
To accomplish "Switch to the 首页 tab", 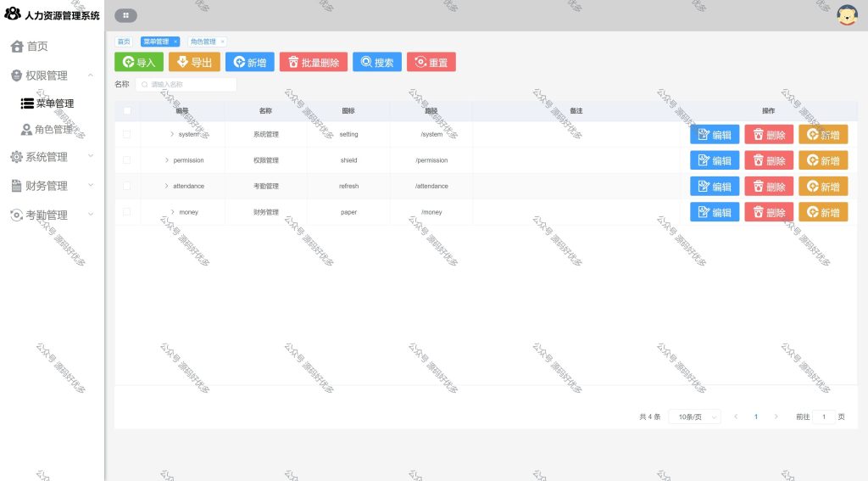I will click(124, 42).
